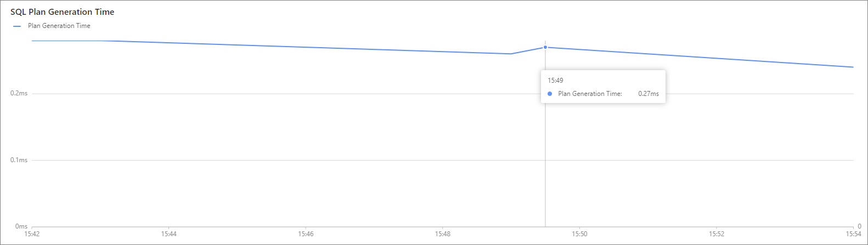This screenshot has height=245, width=868.
Task: Click the 0.1ms y-axis label
Action: pyautogui.click(x=19, y=160)
